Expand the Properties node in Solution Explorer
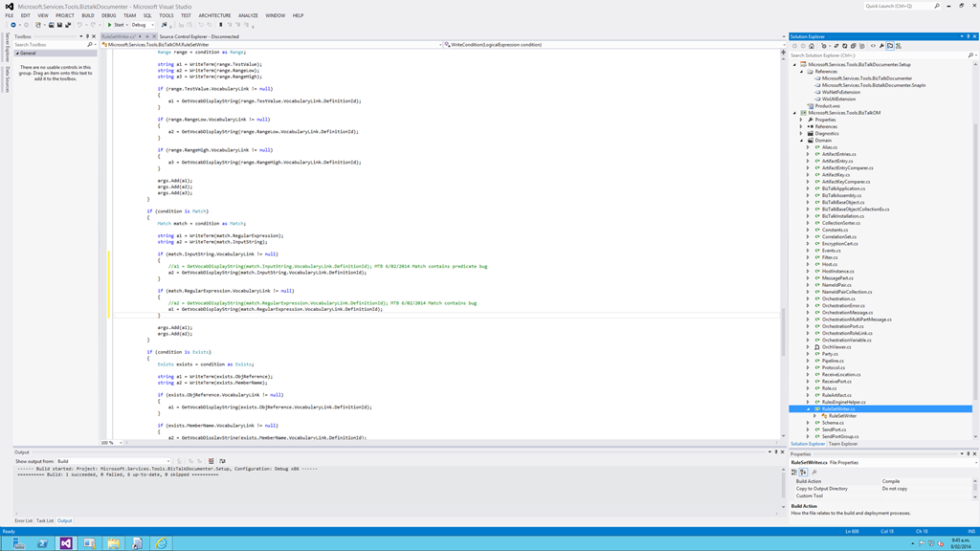This screenshot has width=980, height=551. (x=802, y=120)
